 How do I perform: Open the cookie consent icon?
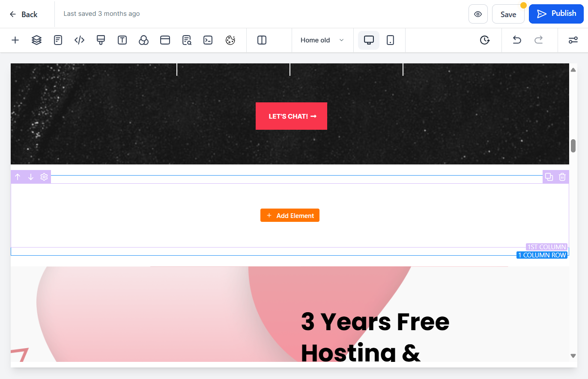(230, 40)
